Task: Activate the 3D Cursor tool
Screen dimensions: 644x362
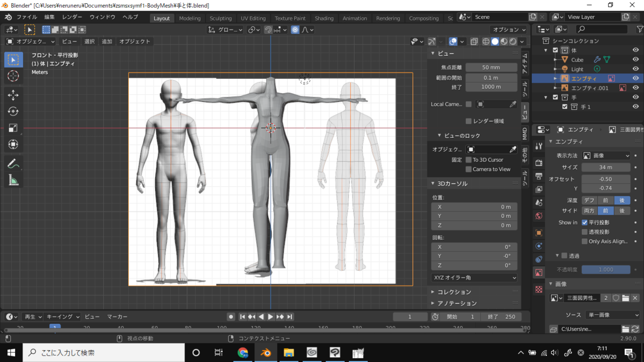Action: (x=13, y=76)
